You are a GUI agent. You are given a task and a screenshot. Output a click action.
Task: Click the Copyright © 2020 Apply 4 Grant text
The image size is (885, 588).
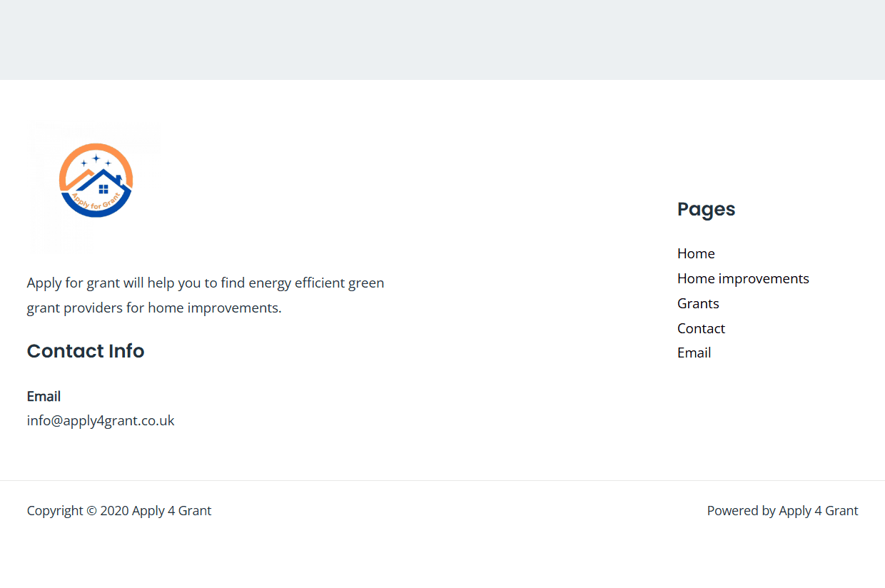pos(119,510)
